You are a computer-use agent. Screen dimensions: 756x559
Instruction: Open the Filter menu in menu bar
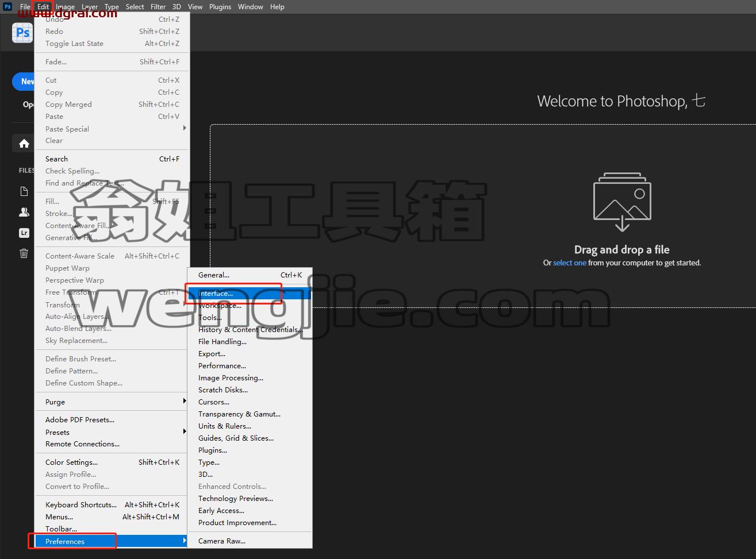click(158, 7)
